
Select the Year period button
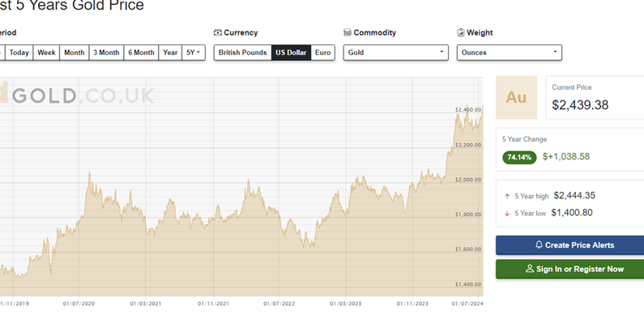pyautogui.click(x=170, y=53)
